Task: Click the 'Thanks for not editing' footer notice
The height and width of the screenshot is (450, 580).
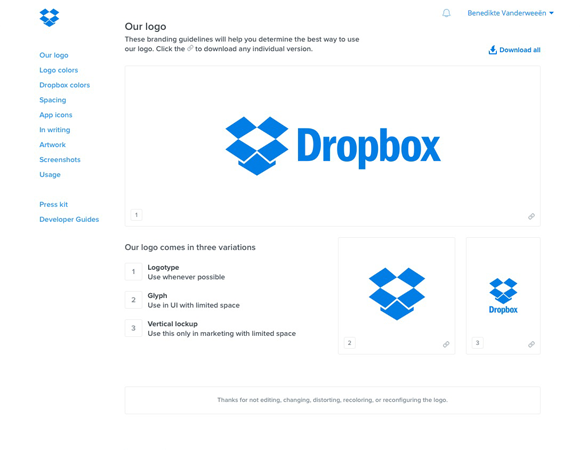Action: coord(333,400)
